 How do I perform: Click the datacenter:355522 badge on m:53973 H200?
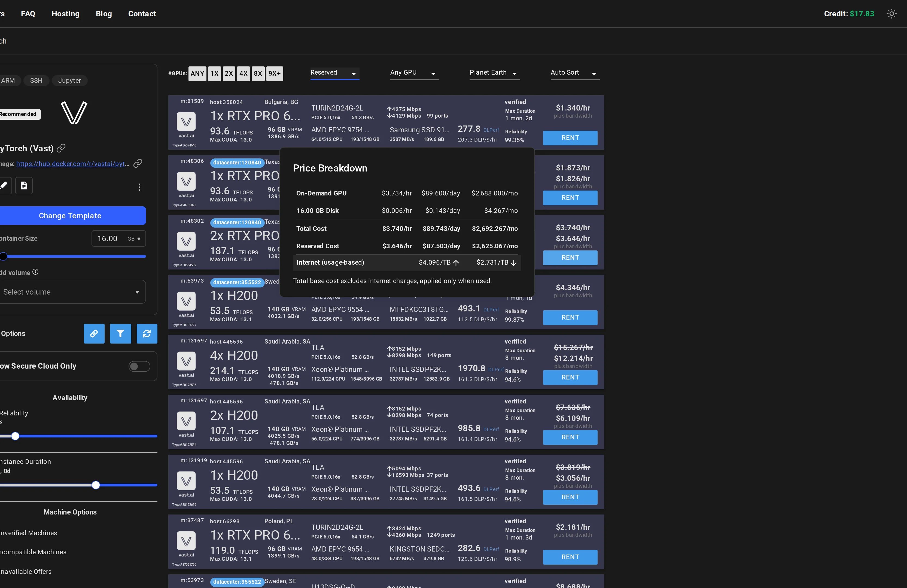pos(237,282)
